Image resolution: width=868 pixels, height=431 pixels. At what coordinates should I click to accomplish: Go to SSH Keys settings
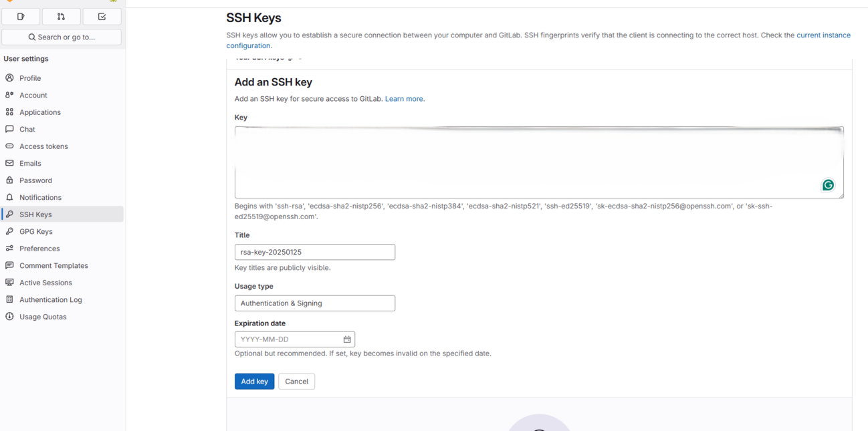(x=62, y=214)
